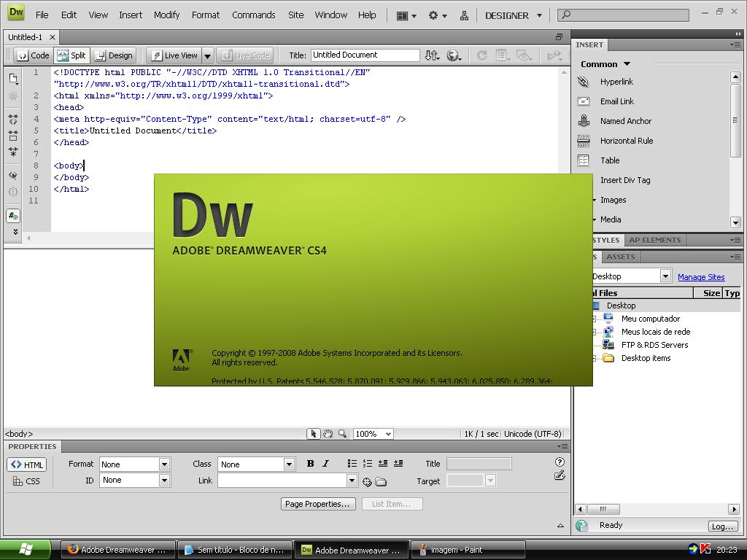Open the Insert menu
747x560 pixels.
pyautogui.click(x=131, y=15)
